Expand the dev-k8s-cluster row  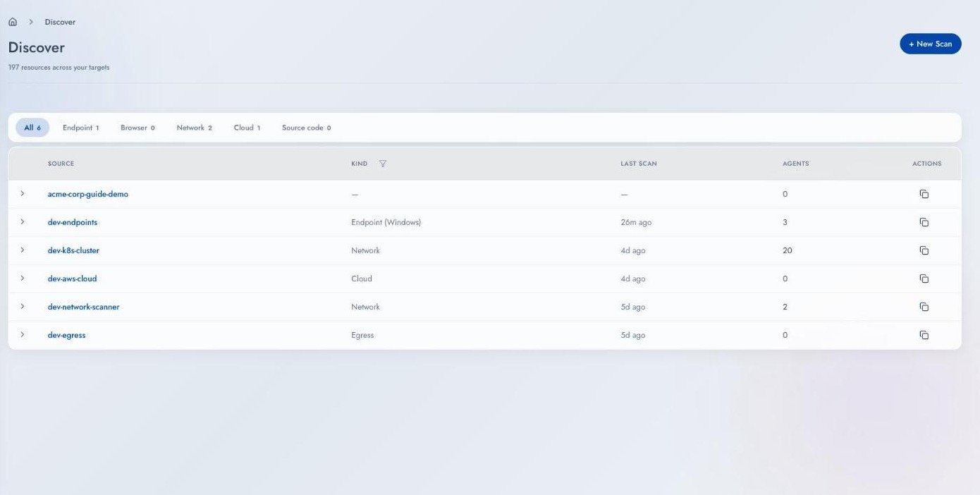[23, 250]
